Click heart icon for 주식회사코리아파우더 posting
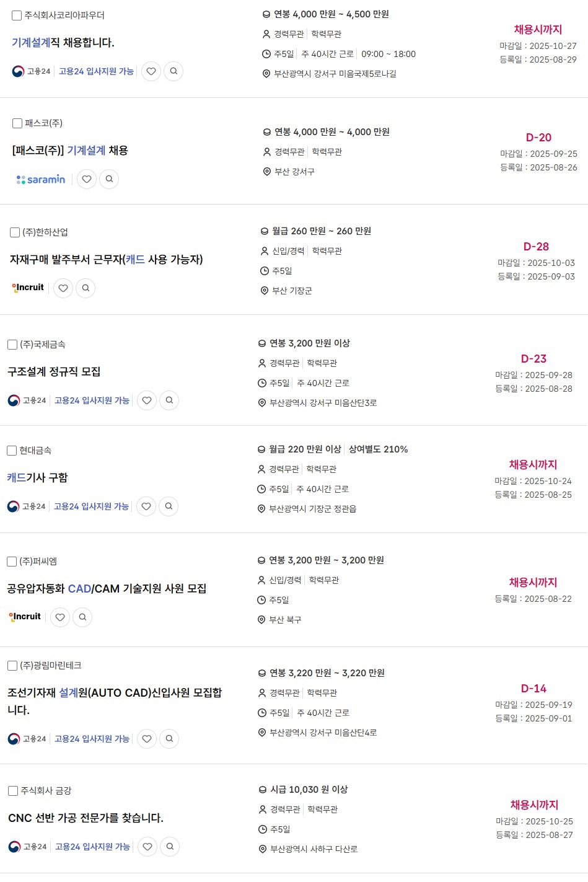The height and width of the screenshot is (882, 588). pyautogui.click(x=151, y=71)
